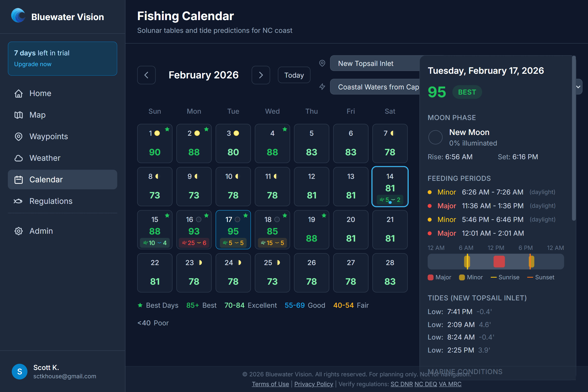Switch to the highlighted Calendar section
Viewport: 588px width, 392px height.
tap(46, 179)
